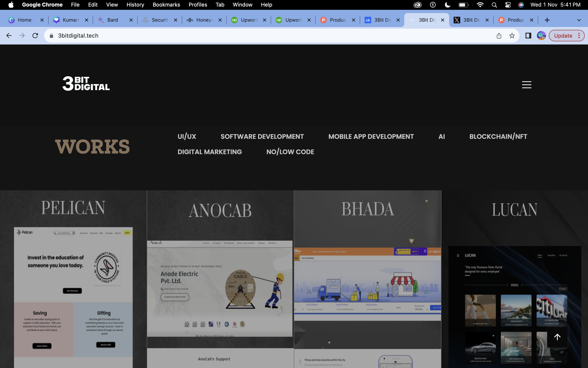Screen dimensions: 588x368
Task: Click the site lock icon in address bar
Action: click(x=51, y=36)
